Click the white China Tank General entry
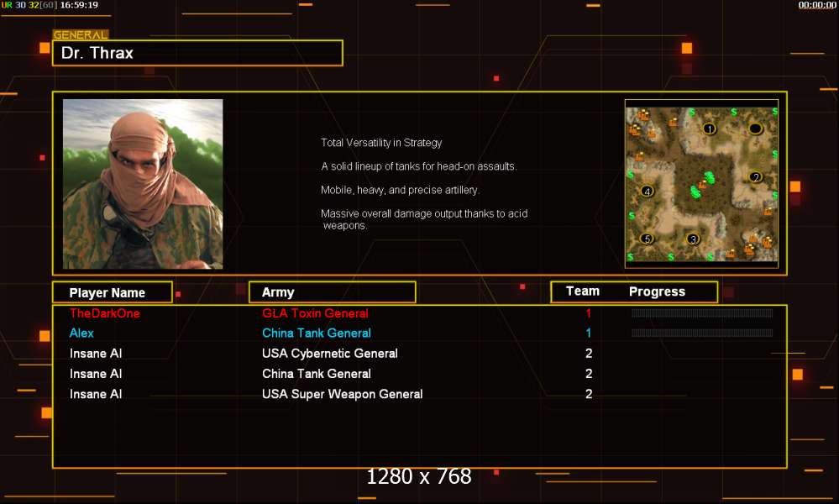The image size is (839, 504). 317,374
